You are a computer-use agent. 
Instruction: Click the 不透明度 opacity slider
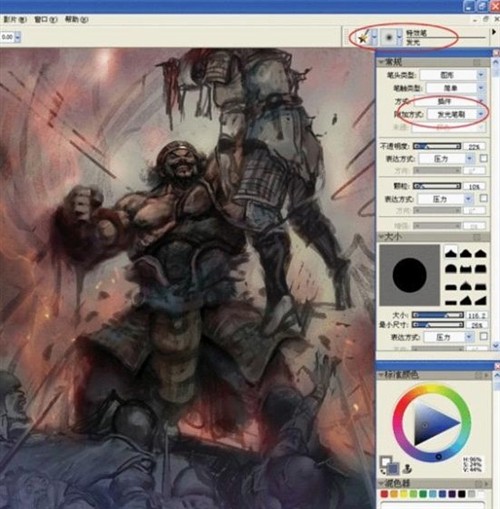coord(437,146)
